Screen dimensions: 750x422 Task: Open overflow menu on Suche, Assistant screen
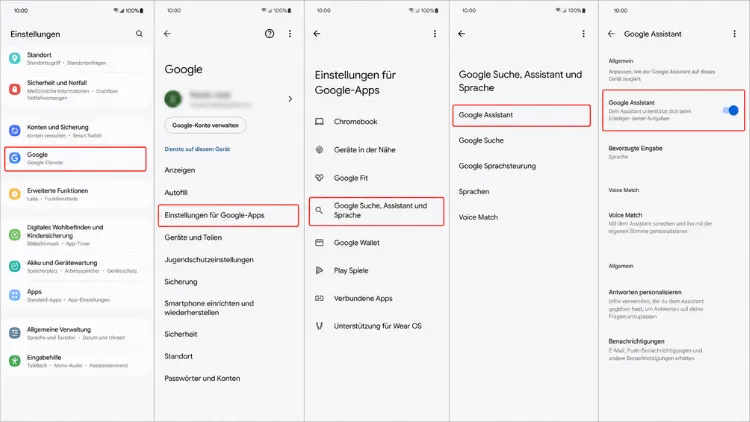[x=584, y=33]
